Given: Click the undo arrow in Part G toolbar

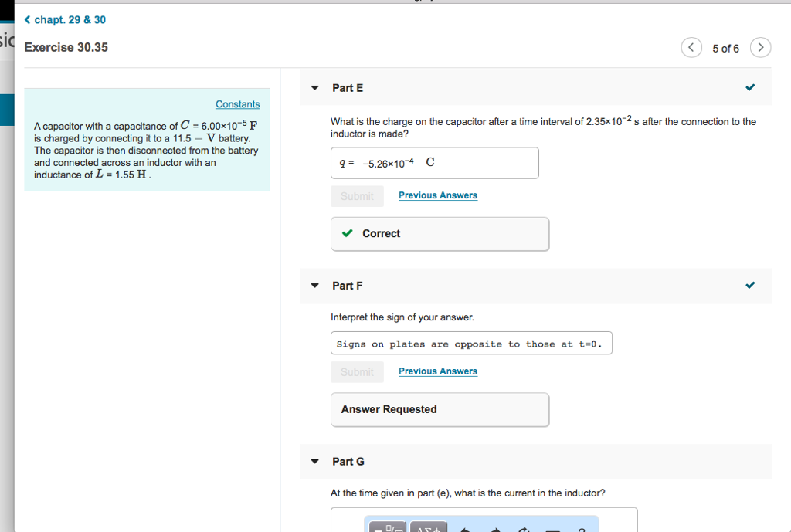Looking at the screenshot, I should 465,529.
